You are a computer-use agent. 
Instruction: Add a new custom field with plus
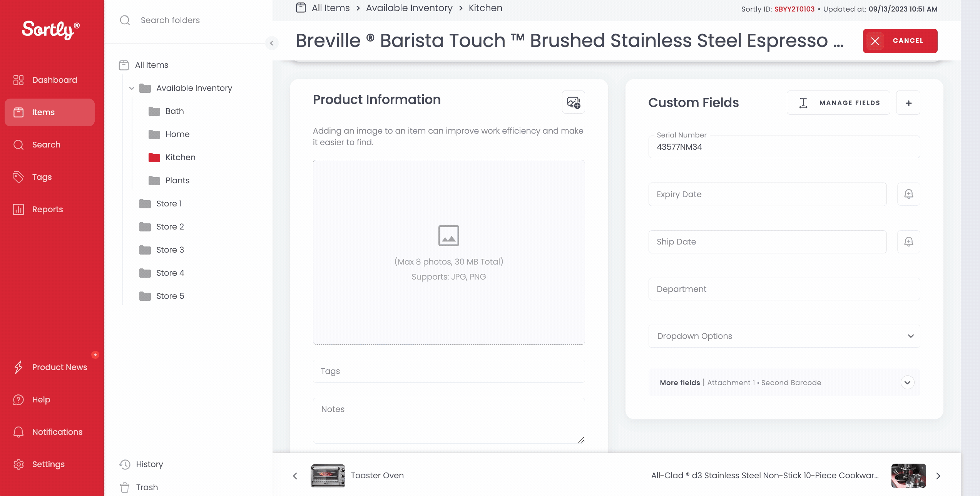908,103
